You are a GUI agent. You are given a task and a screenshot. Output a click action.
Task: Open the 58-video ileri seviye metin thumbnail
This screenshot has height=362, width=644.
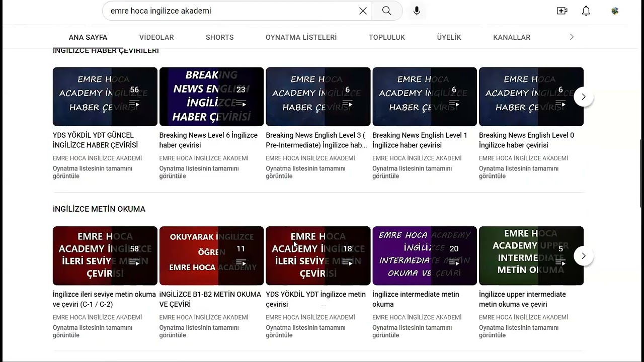point(105,256)
